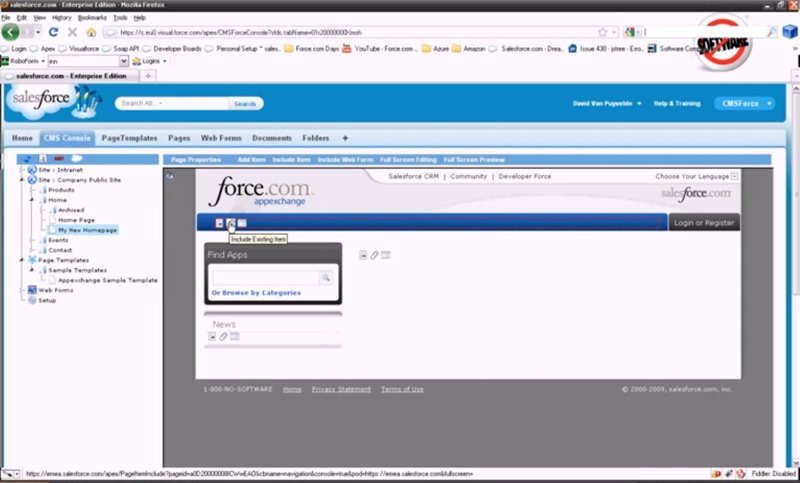Click the Setup globe icon in the tree
Image resolution: width=800 pixels, height=483 pixels.
(x=32, y=300)
